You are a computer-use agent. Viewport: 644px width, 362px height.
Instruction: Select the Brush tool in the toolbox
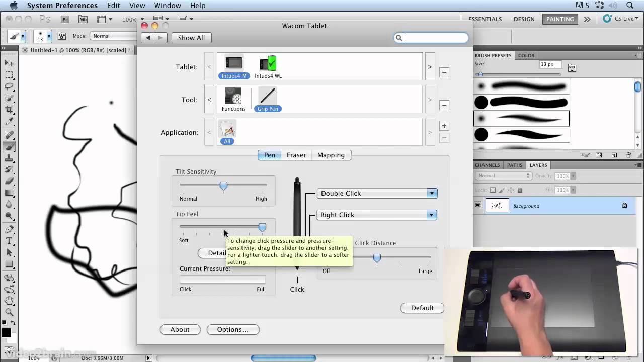point(9,147)
